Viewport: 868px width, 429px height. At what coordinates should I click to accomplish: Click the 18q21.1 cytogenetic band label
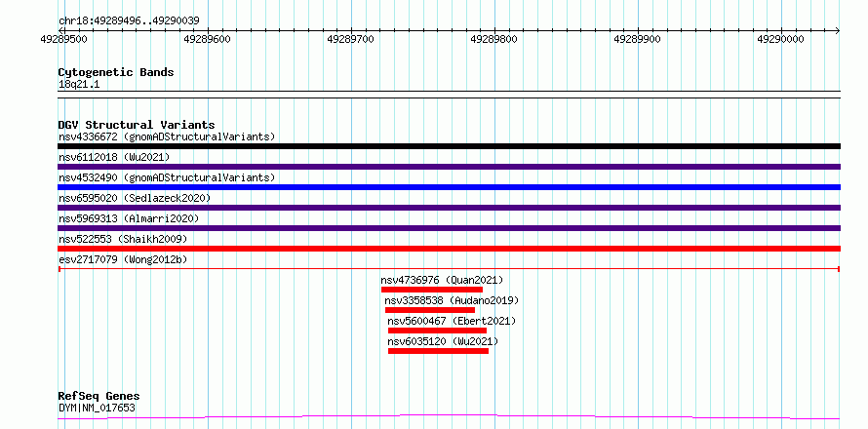79,85
